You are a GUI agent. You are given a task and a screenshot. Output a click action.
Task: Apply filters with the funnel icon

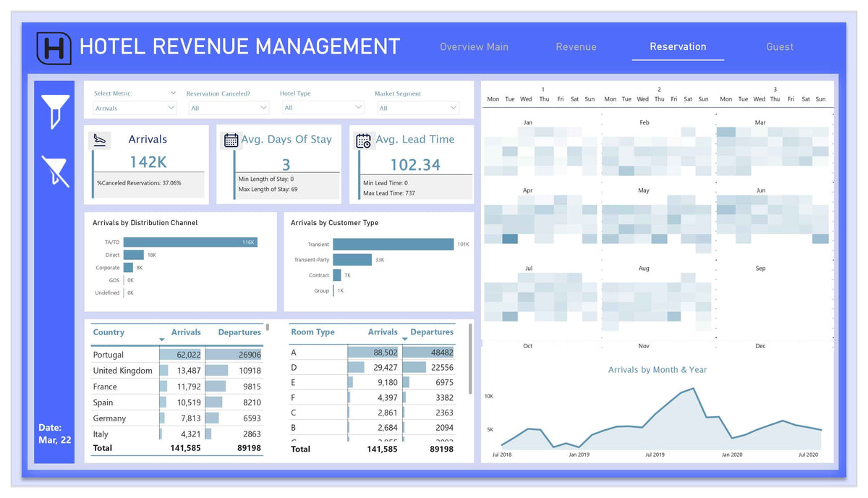pyautogui.click(x=56, y=111)
